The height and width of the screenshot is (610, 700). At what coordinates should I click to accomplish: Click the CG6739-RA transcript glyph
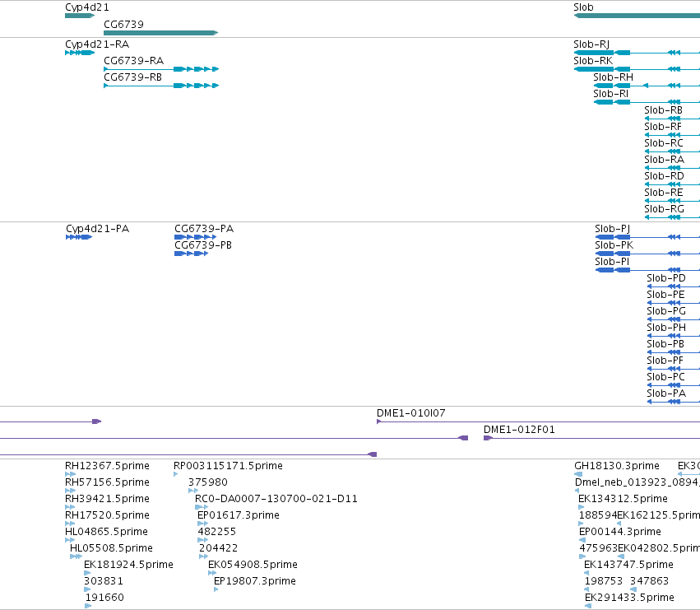pos(161,69)
